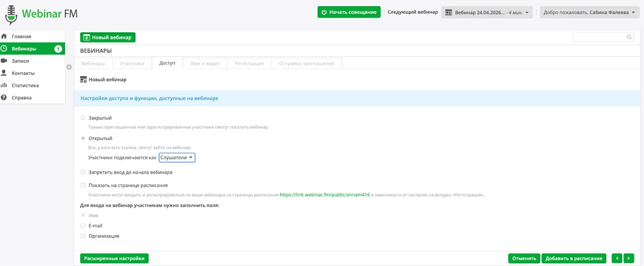Open the next webinar dropdown Вебинар 24.04.2026
The width and height of the screenshot is (644, 266).
[x=487, y=12]
